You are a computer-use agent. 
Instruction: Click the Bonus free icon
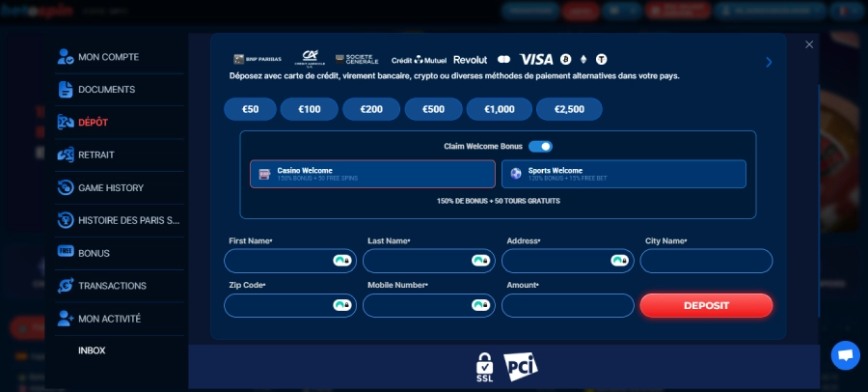tap(66, 252)
